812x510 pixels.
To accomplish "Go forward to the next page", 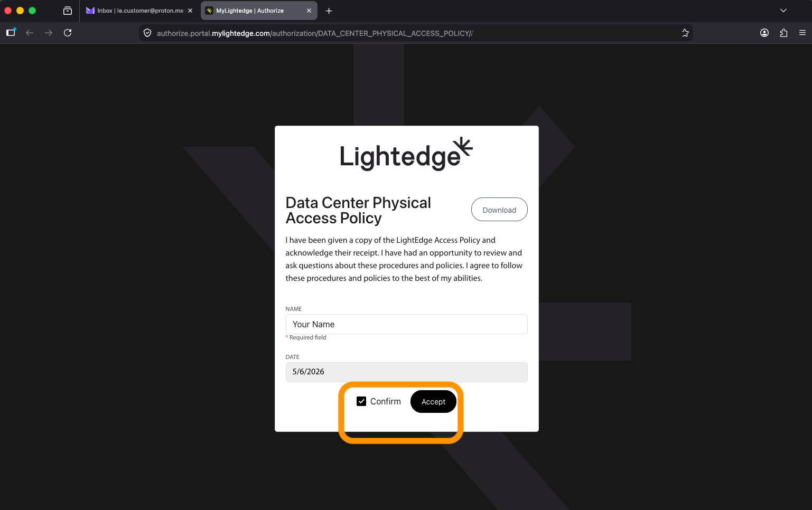I will tap(49, 33).
